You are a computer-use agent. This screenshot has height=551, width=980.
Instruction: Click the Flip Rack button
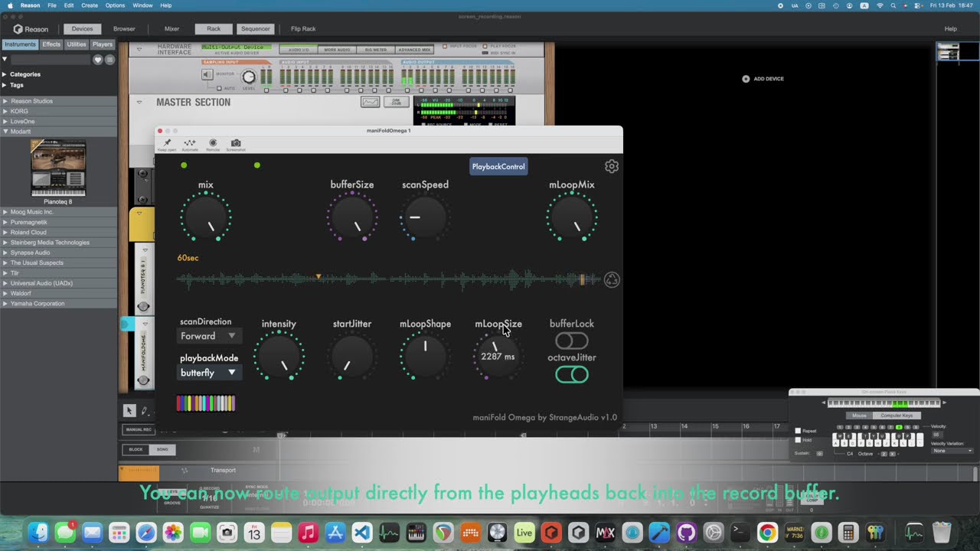(x=303, y=29)
